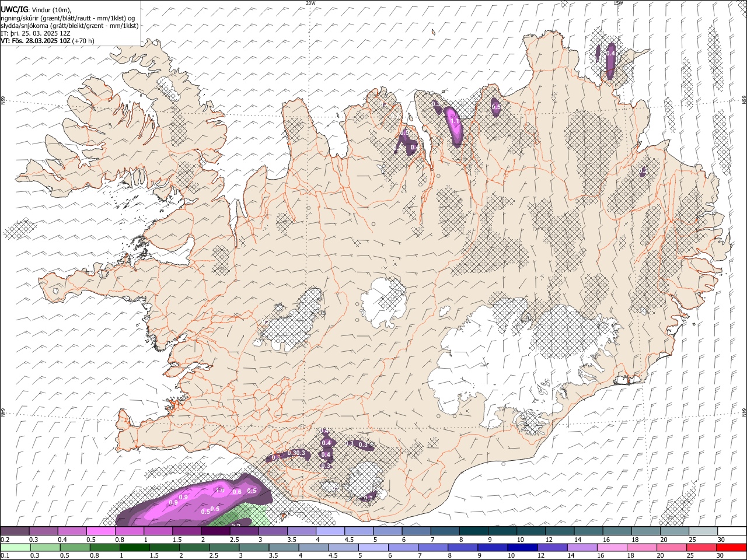
Task: Pick the 12 purple swatch in the lower legend row
Action: 552,547
